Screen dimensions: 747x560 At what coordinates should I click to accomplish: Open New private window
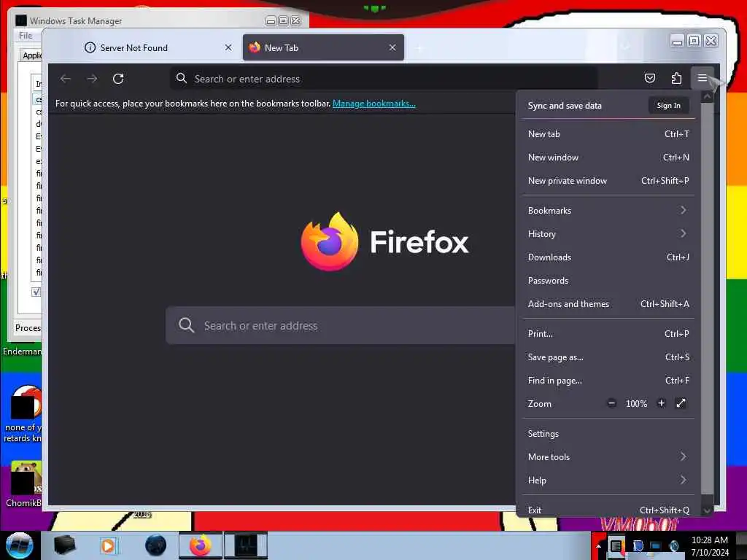pyautogui.click(x=608, y=181)
